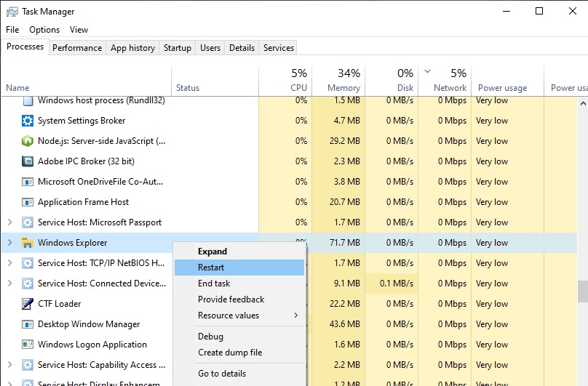Choose Expand in context menu
588x386 pixels.
pyautogui.click(x=239, y=252)
